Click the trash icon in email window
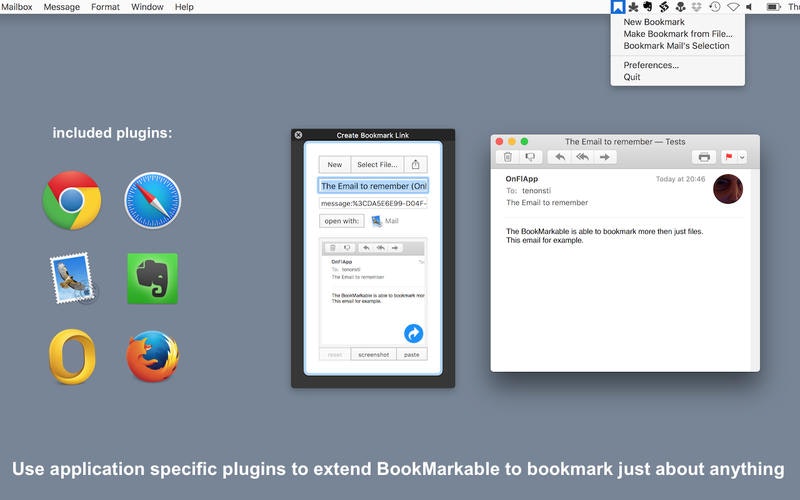Screen dimensions: 800x500 click(x=508, y=157)
